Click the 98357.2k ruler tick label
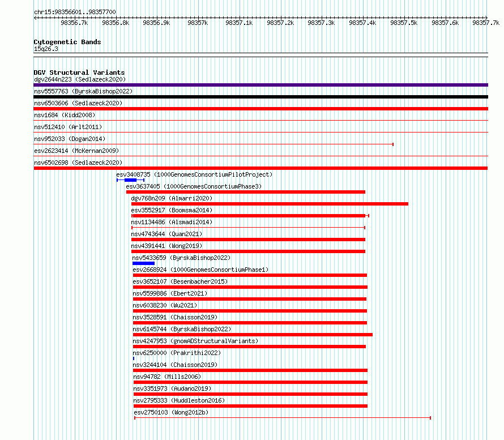Screen dimensions: 504x440 (280, 23)
